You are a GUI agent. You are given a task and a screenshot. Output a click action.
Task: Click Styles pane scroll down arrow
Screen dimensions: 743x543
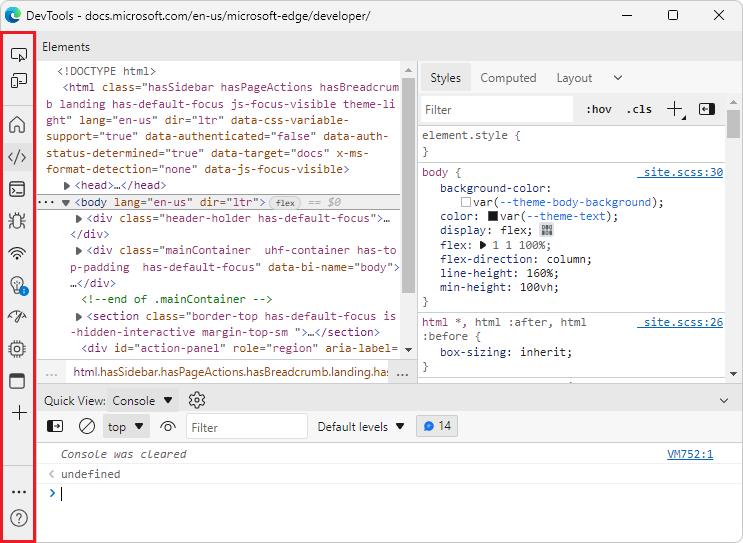(733, 374)
